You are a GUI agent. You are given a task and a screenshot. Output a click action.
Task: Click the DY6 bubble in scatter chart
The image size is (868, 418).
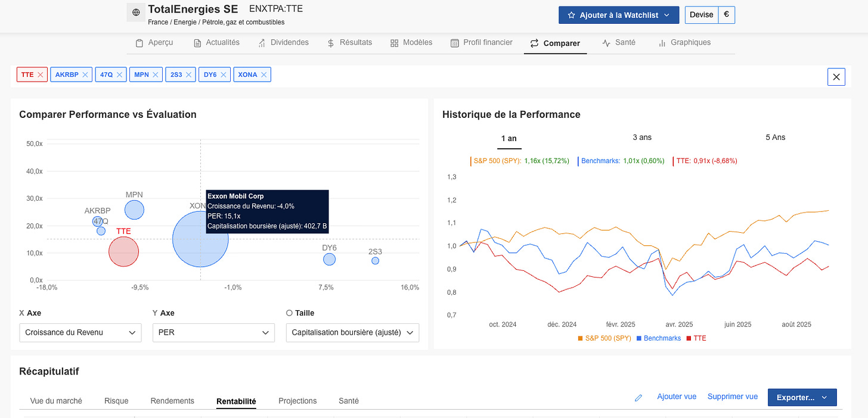329,259
